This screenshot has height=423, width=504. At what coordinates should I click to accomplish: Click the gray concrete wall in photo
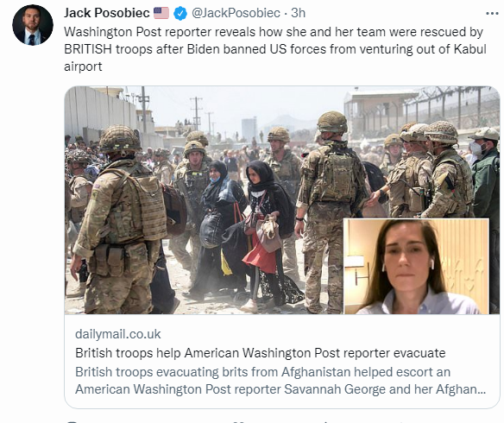(101, 112)
